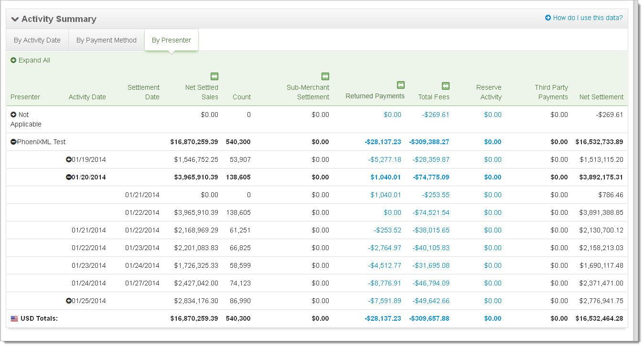This screenshot has height=347, width=644.
Task: Expand the Sub-Merchant Settlement column icon
Action: [x=325, y=76]
